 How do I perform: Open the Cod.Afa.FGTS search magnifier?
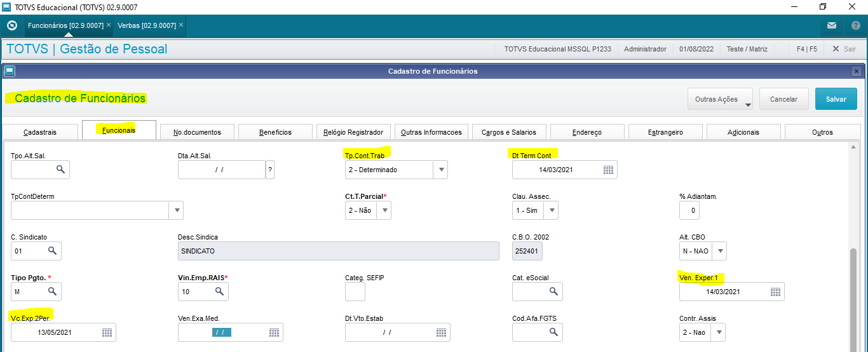[x=553, y=332]
